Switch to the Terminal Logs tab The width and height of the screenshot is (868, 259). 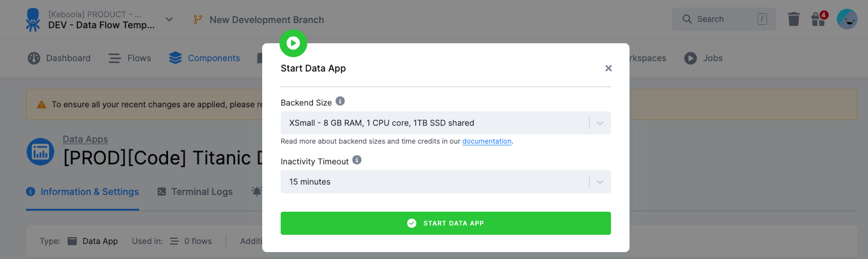pyautogui.click(x=195, y=192)
